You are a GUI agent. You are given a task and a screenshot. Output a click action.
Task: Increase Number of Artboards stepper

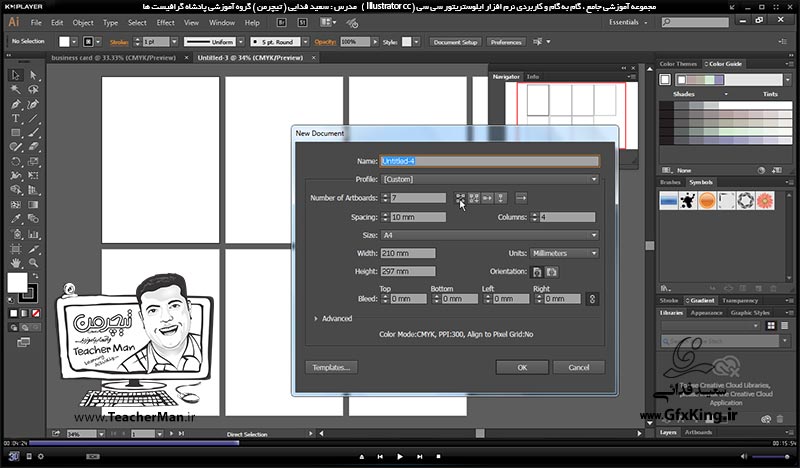(x=385, y=195)
